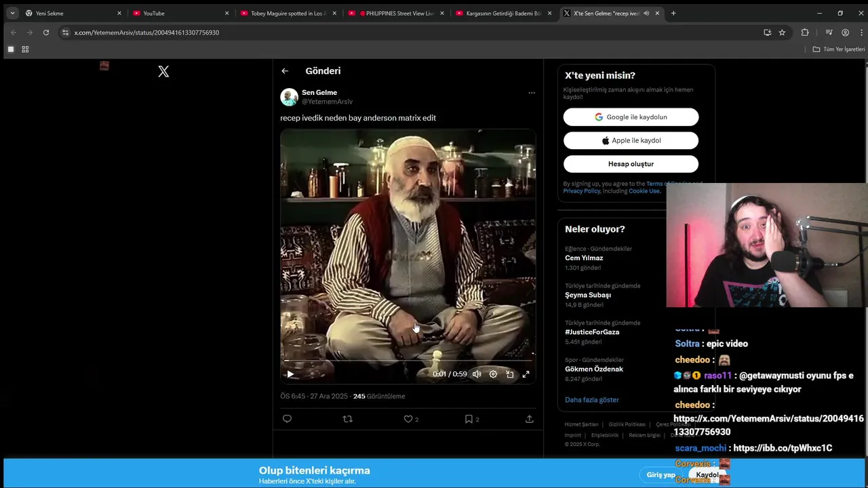Viewport: 868px width, 488px height.
Task: Switch to YouTube tab
Action: (x=180, y=13)
